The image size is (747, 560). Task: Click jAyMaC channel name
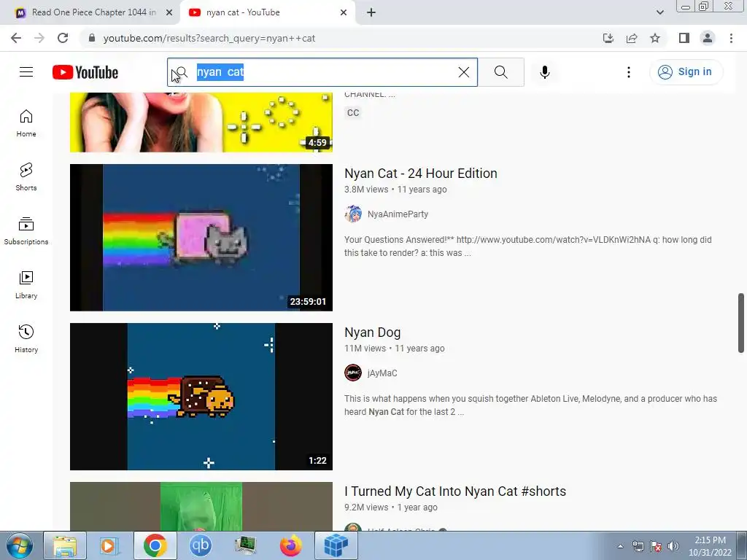[x=382, y=373]
